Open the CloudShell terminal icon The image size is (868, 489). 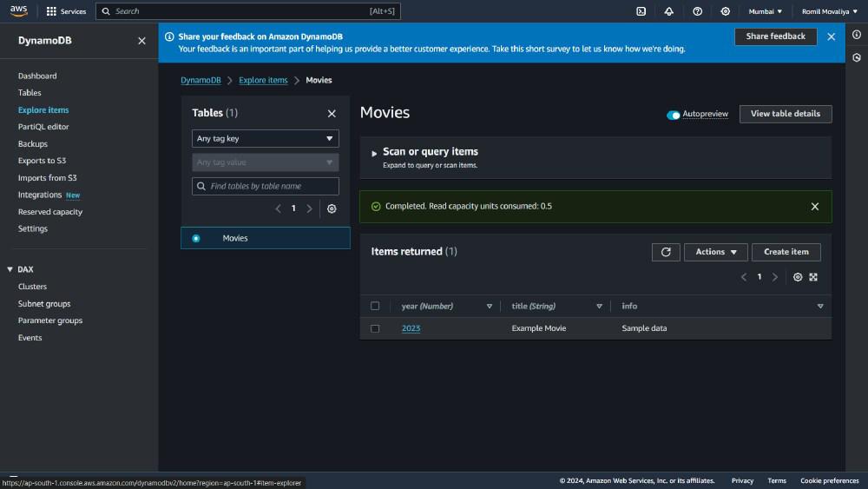click(641, 11)
